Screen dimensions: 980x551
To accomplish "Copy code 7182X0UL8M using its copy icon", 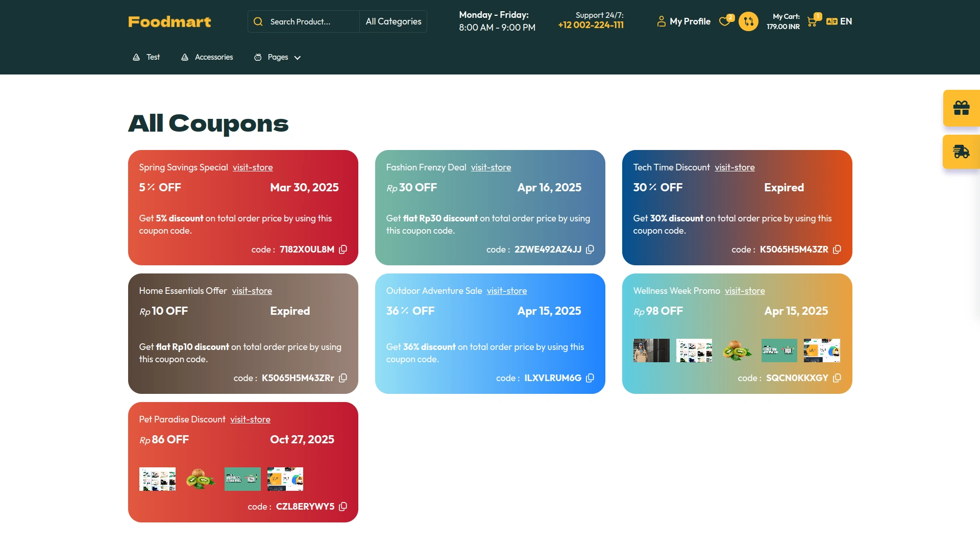I will (342, 249).
